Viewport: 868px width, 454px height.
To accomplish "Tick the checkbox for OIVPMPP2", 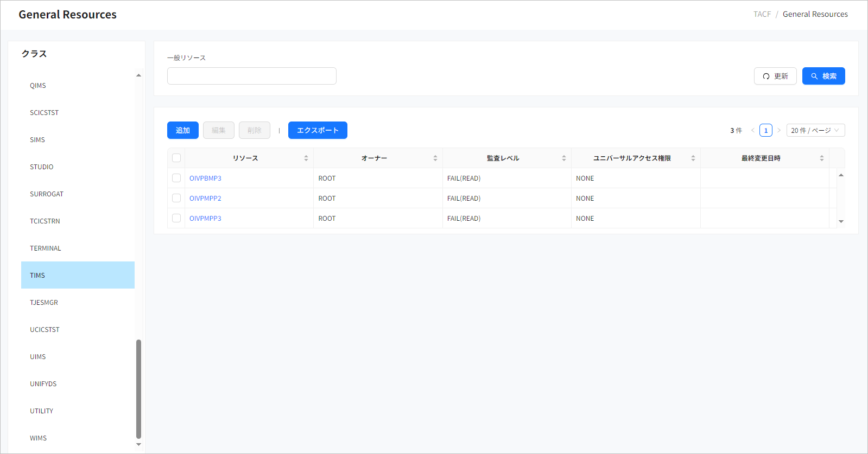I will (176, 198).
